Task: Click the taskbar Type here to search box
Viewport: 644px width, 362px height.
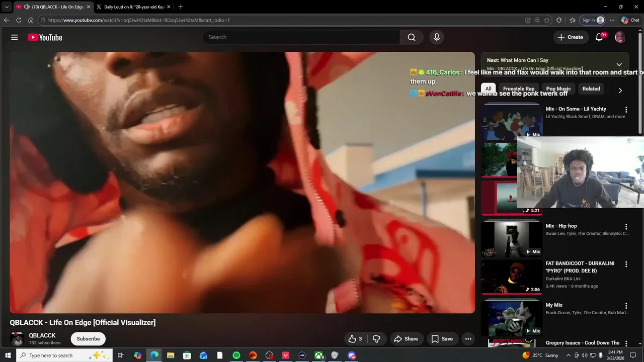Action: click(x=64, y=355)
